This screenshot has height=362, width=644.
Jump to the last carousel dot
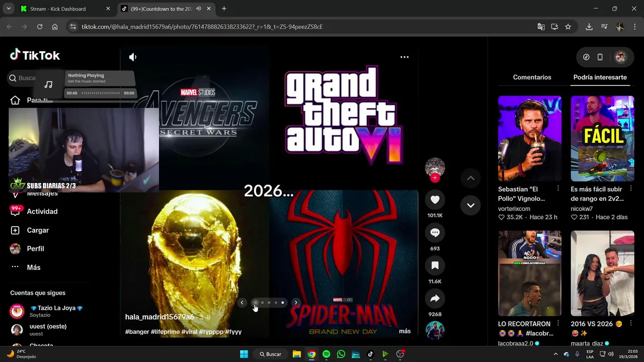[283, 303]
